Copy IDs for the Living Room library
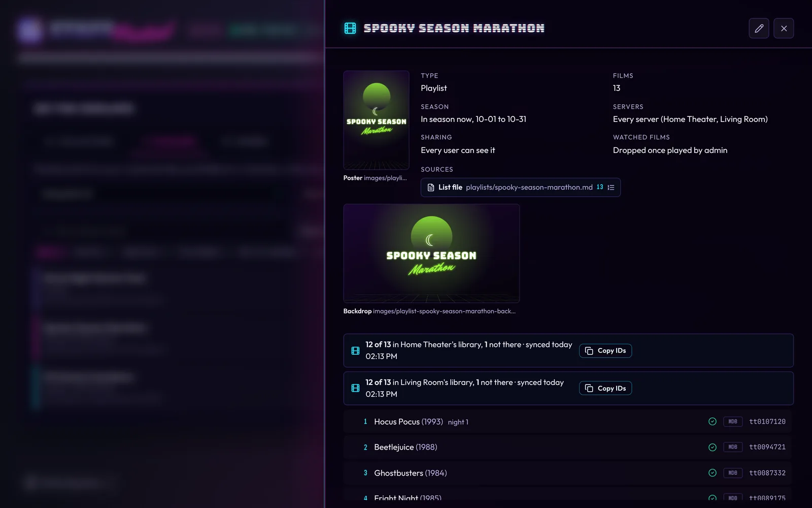Image resolution: width=812 pixels, height=508 pixels. (605, 388)
